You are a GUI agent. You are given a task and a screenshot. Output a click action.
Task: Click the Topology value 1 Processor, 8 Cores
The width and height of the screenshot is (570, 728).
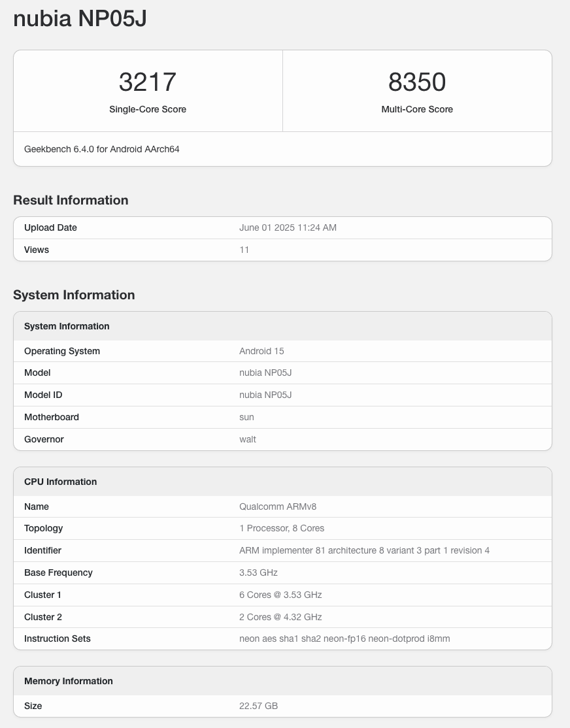point(282,528)
